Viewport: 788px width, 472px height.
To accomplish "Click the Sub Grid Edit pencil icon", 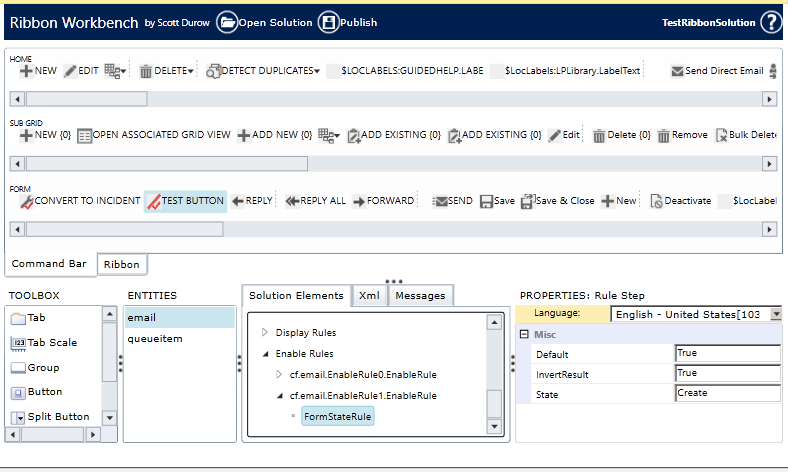I will tap(555, 135).
